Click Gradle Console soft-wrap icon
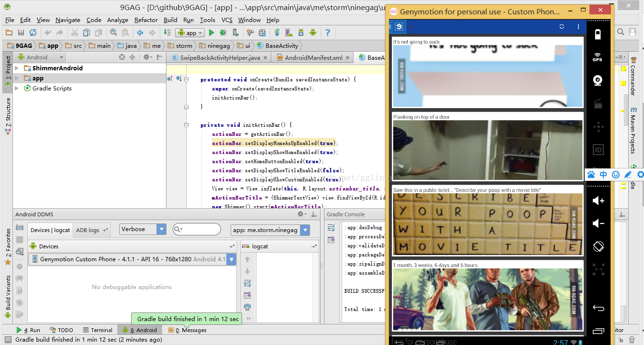 331,227
